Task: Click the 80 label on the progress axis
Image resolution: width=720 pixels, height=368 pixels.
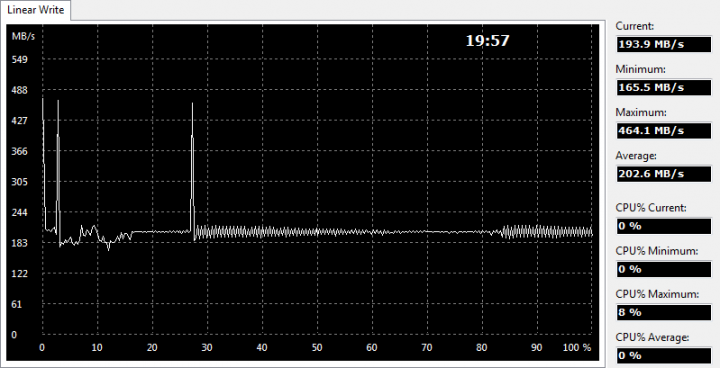Action: click(482, 348)
